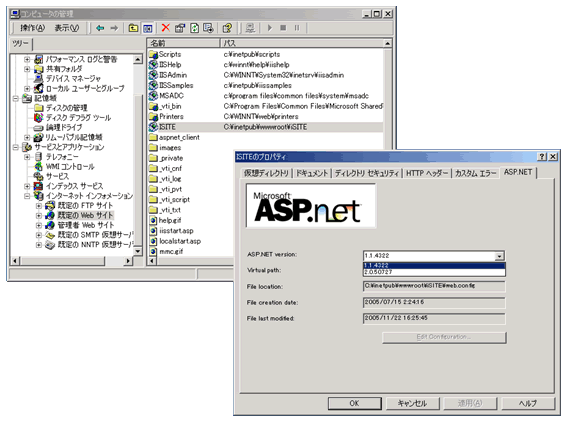Click the Help question mark toolbar icon
The height and width of the screenshot is (425, 569).
(x=227, y=28)
